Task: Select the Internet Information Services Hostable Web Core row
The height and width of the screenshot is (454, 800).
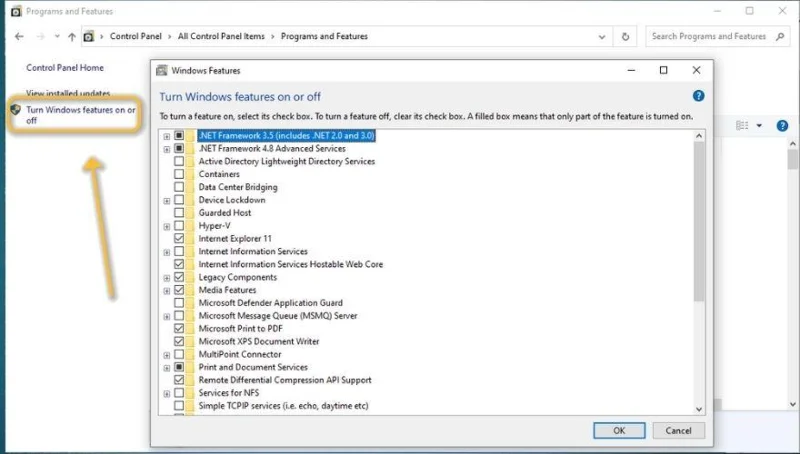Action: pyautogui.click(x=290, y=264)
